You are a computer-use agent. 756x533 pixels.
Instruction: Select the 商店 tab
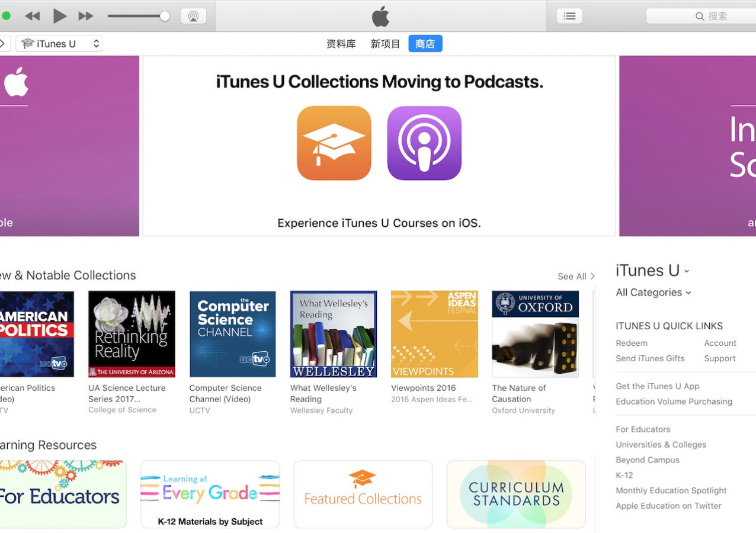tap(425, 44)
